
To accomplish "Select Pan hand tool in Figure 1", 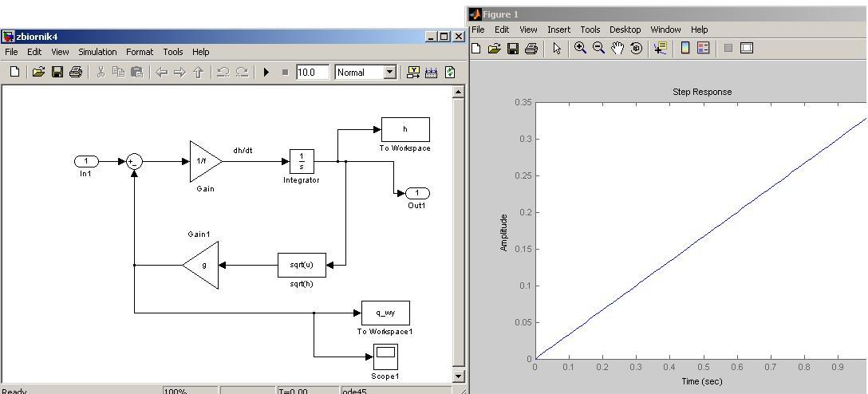I will 617,48.
